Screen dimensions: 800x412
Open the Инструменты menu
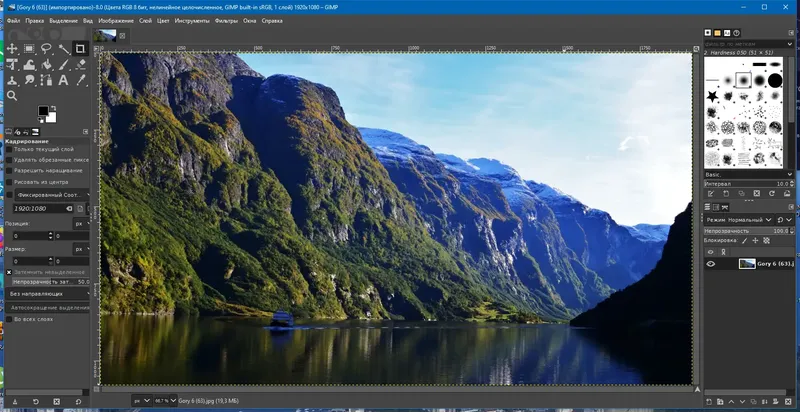click(192, 21)
